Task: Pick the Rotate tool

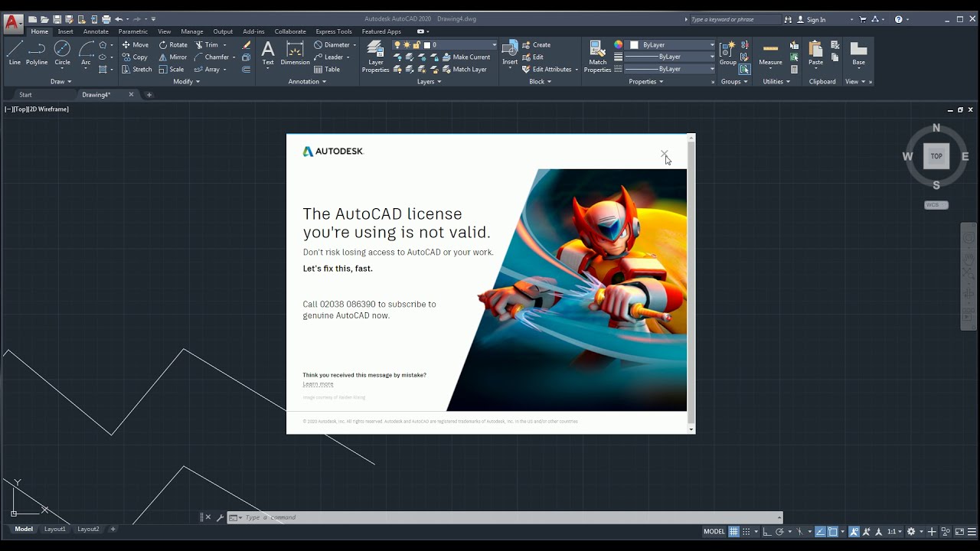Action: 173,44
